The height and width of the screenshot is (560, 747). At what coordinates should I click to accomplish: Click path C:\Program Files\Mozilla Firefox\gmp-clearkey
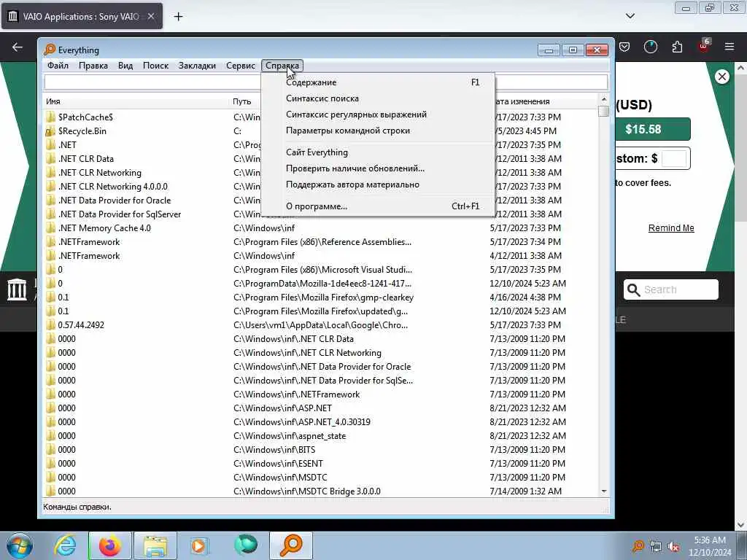click(x=323, y=297)
